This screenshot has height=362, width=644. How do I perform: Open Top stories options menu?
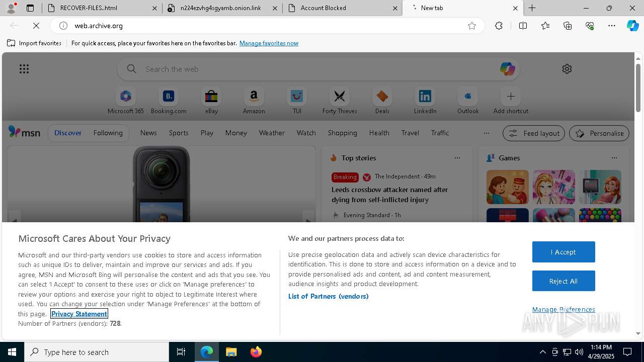[x=457, y=158]
